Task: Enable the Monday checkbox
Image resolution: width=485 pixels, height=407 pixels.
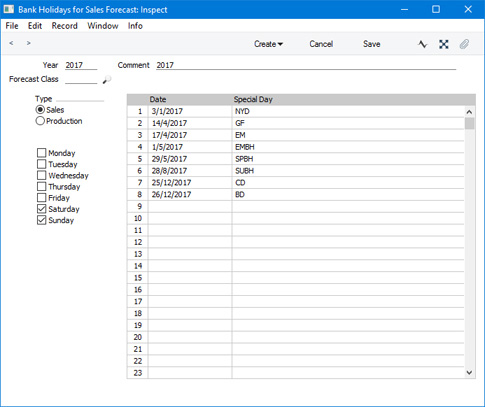Action: tap(41, 153)
